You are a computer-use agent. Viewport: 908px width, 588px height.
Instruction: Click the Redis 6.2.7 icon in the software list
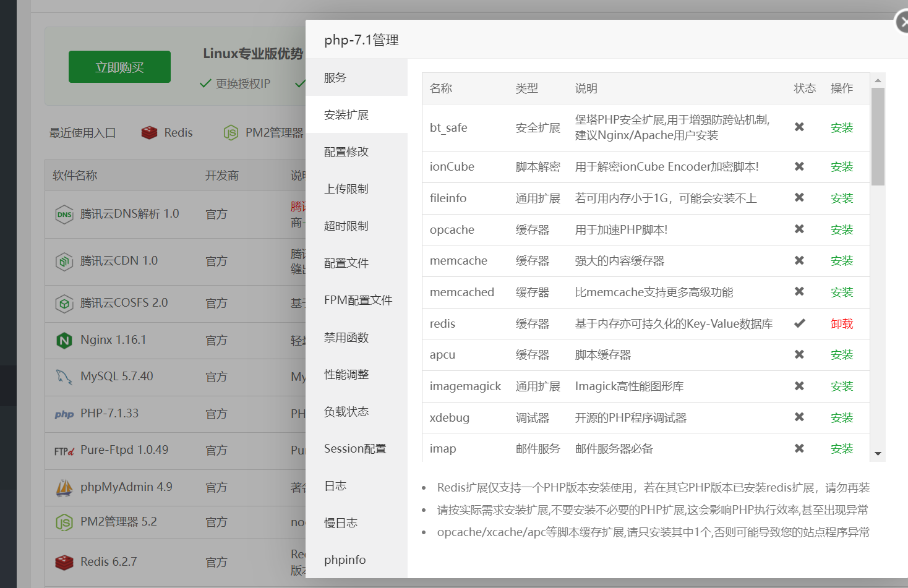(64, 561)
